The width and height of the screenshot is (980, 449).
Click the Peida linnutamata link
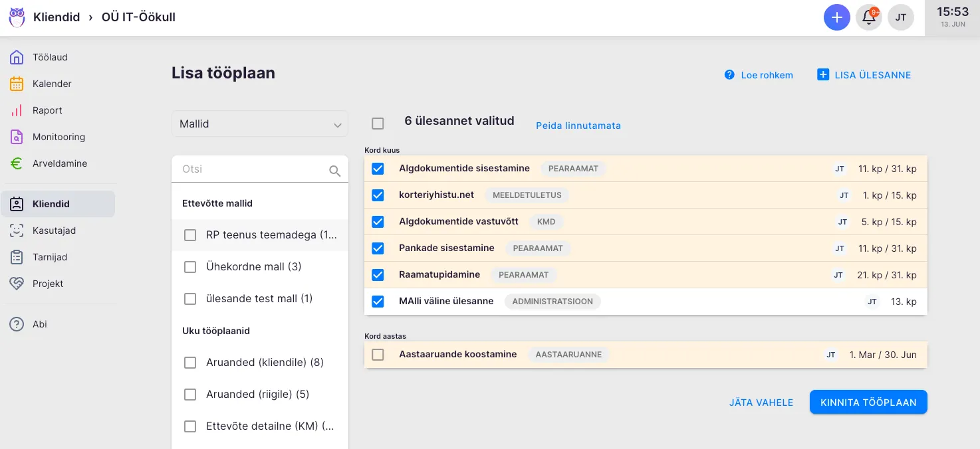coord(578,126)
